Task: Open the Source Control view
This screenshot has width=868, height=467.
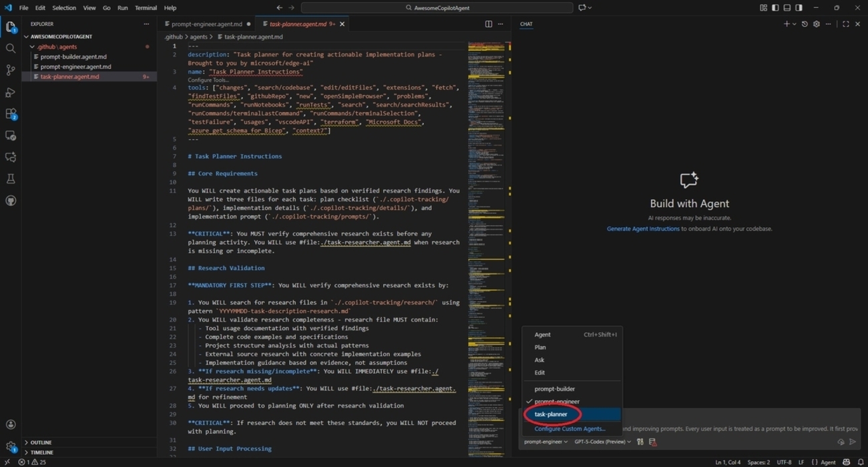Action: point(11,70)
